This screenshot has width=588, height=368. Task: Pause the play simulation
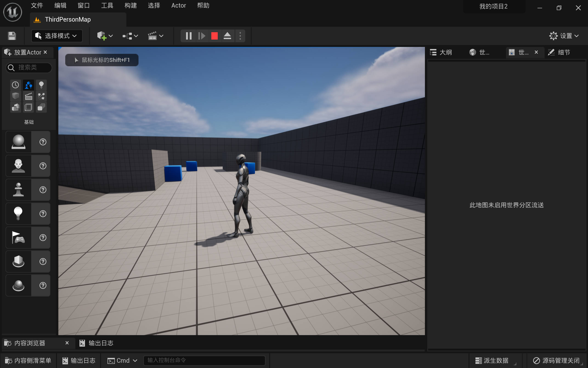(x=189, y=36)
